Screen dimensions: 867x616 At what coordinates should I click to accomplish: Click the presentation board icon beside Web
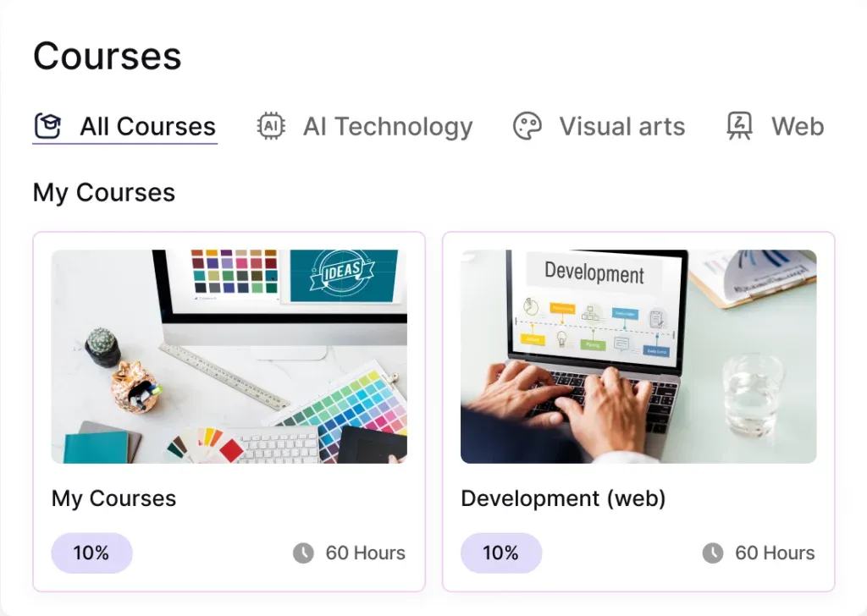pyautogui.click(x=739, y=127)
